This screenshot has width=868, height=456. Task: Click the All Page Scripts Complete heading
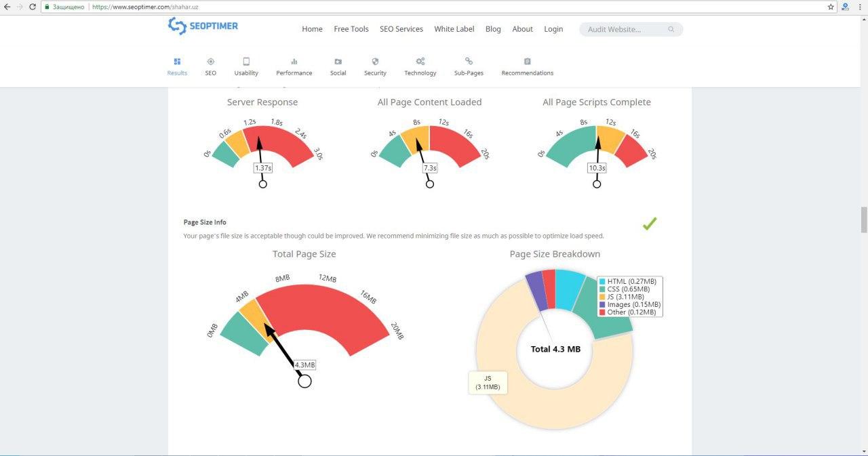coord(597,102)
